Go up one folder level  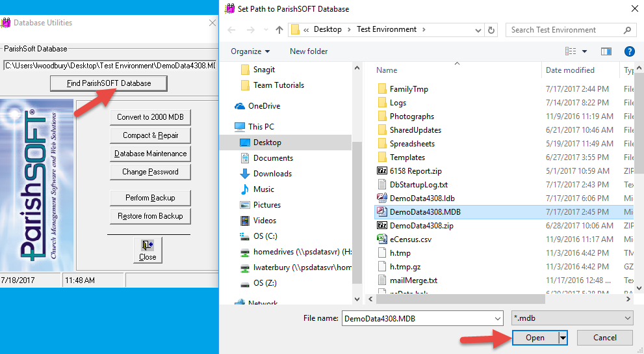[x=279, y=30]
